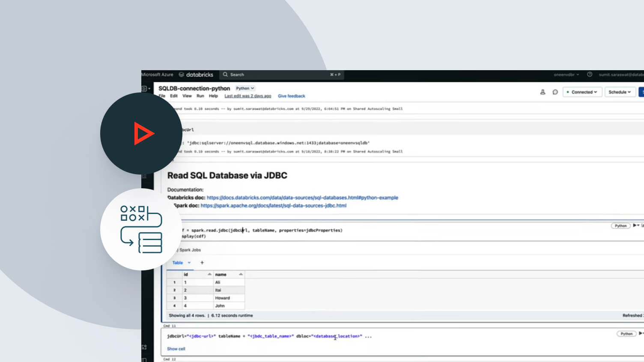Expand the Table tab dropdown arrow
This screenshot has height=362, width=644.
point(189,263)
